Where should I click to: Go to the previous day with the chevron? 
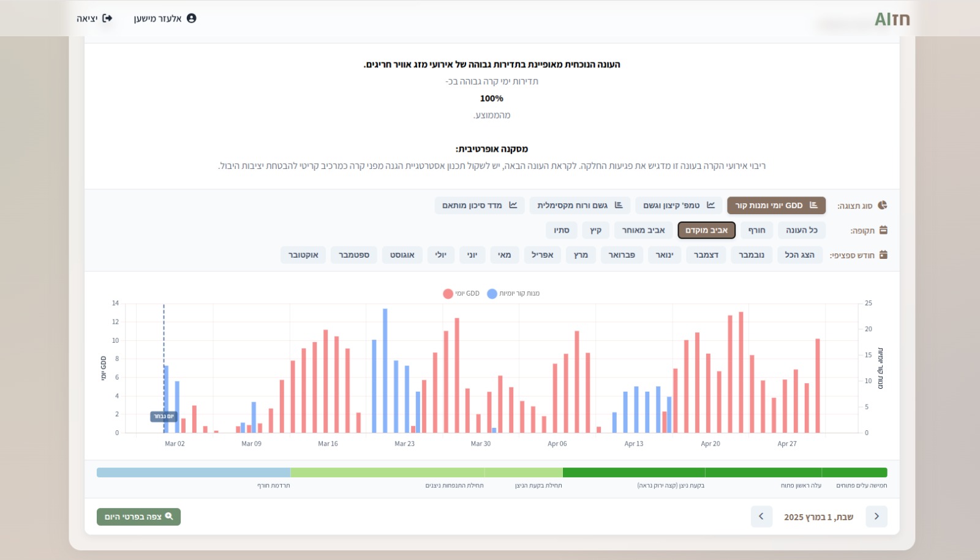click(876, 517)
